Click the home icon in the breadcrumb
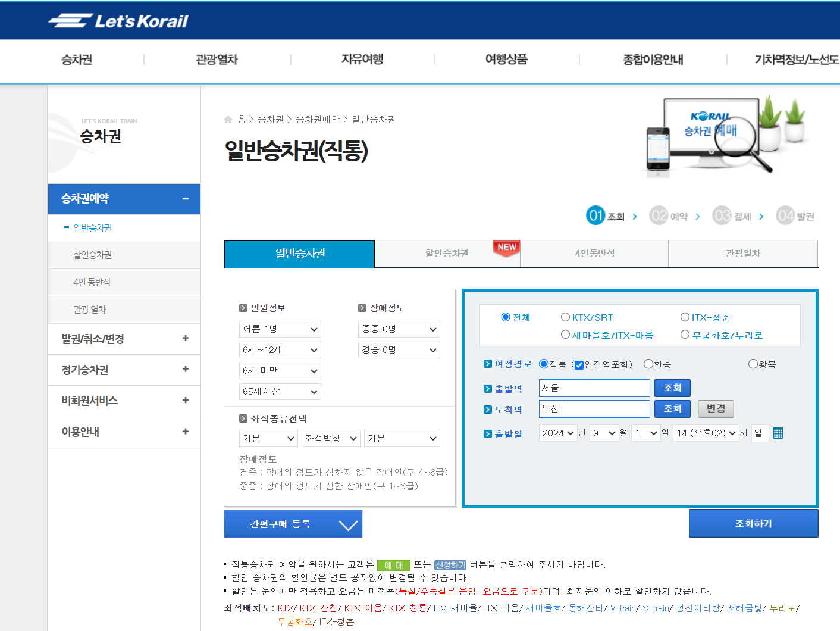The height and width of the screenshot is (631, 840). (x=228, y=119)
